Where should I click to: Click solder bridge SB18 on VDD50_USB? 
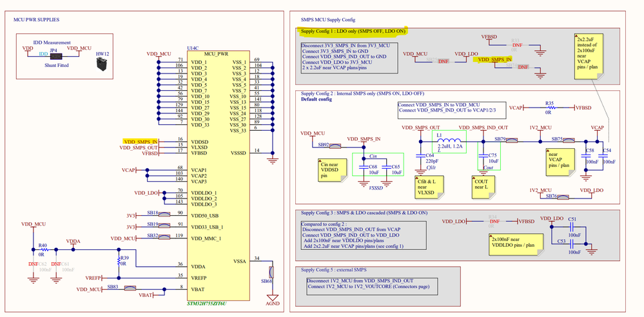pyautogui.click(x=164, y=213)
